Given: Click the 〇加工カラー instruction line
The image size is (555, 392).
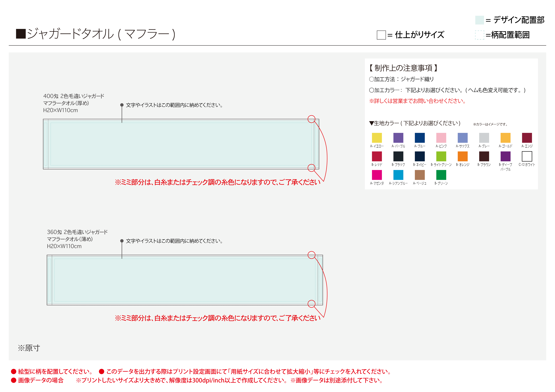Looking at the screenshot, I should (447, 90).
